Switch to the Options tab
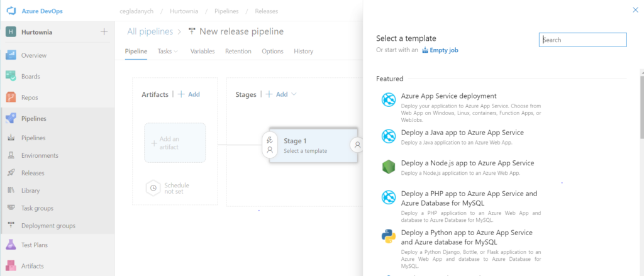The height and width of the screenshot is (276, 644). [273, 52]
